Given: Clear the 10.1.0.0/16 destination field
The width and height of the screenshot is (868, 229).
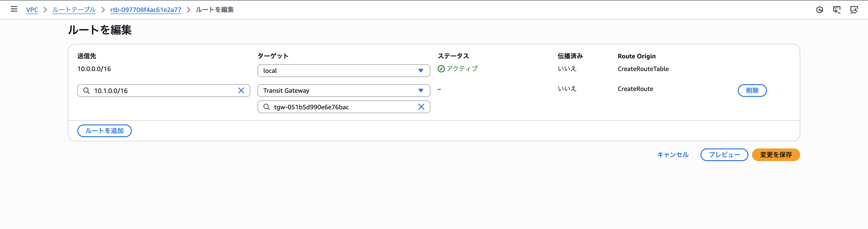Looking at the screenshot, I should tap(241, 90).
